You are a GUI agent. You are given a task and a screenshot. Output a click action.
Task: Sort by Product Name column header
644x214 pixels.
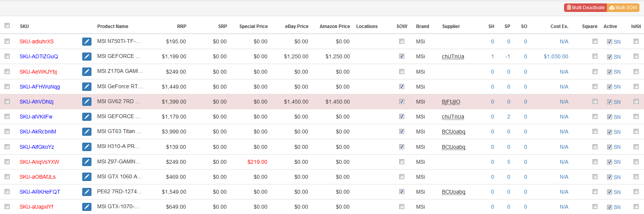(113, 26)
